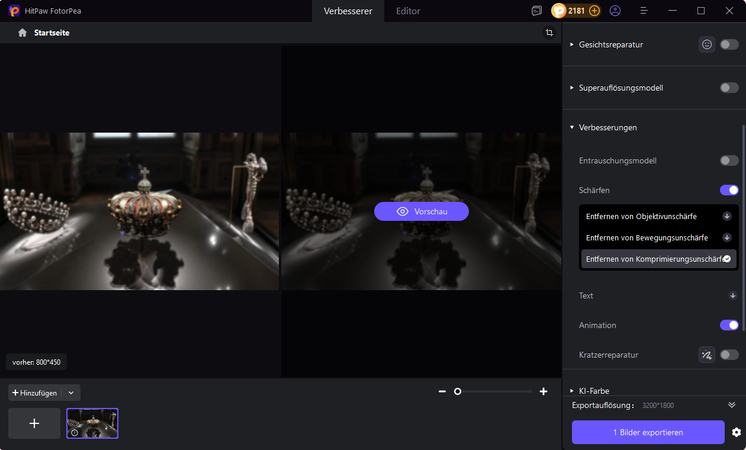Expand the Exportauflösung options chevron

pos(731,405)
